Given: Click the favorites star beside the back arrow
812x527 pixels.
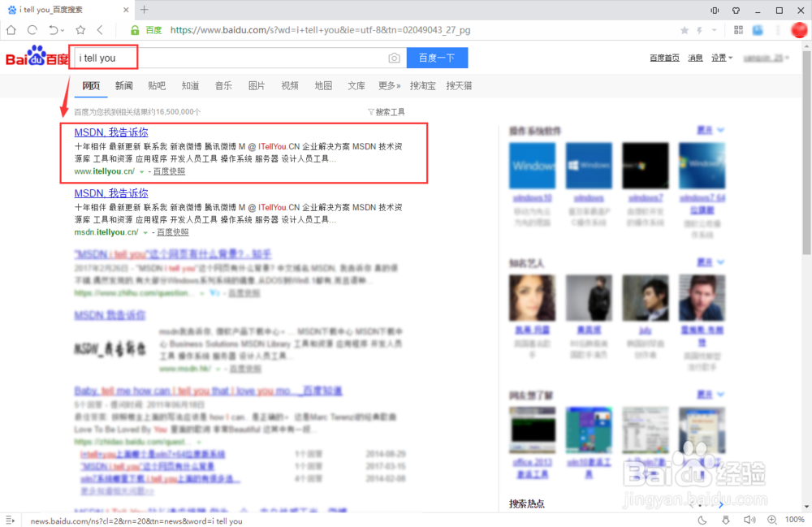Looking at the screenshot, I should [x=80, y=30].
